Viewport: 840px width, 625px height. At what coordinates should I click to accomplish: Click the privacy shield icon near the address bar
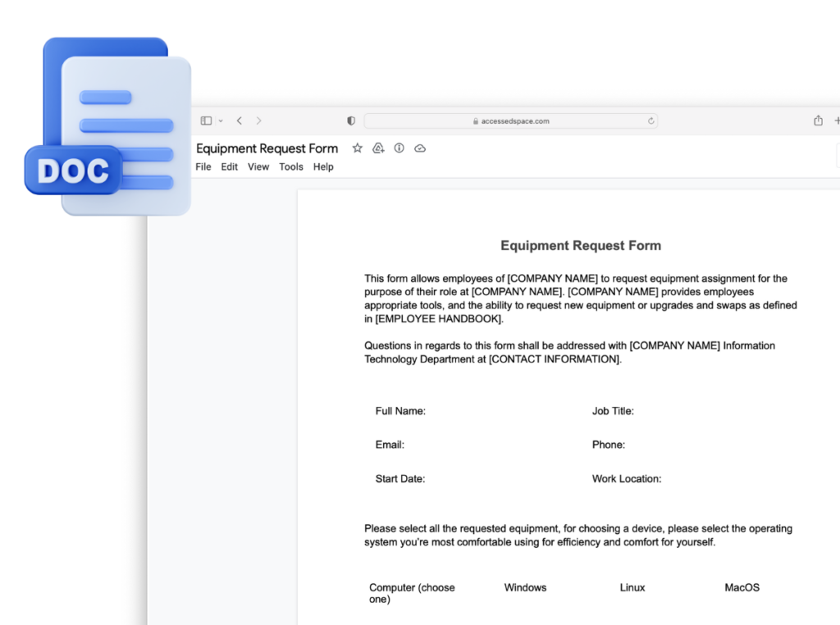pos(350,120)
